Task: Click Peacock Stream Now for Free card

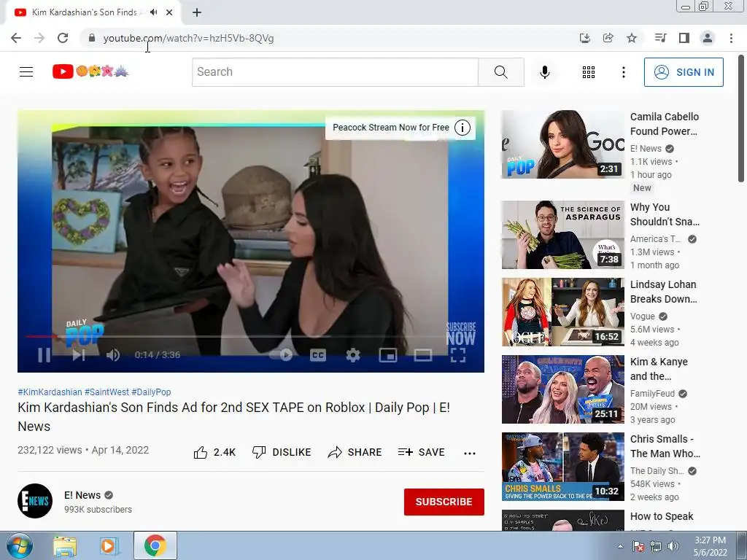Action: click(x=391, y=128)
